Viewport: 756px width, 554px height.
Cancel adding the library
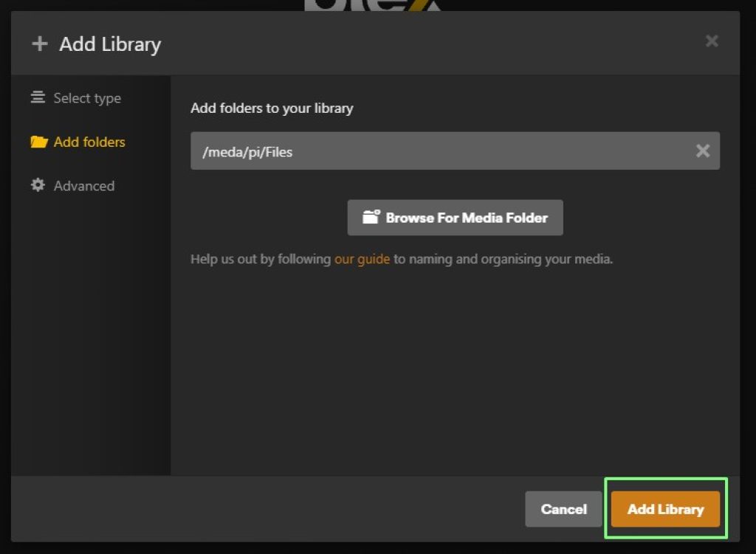563,509
